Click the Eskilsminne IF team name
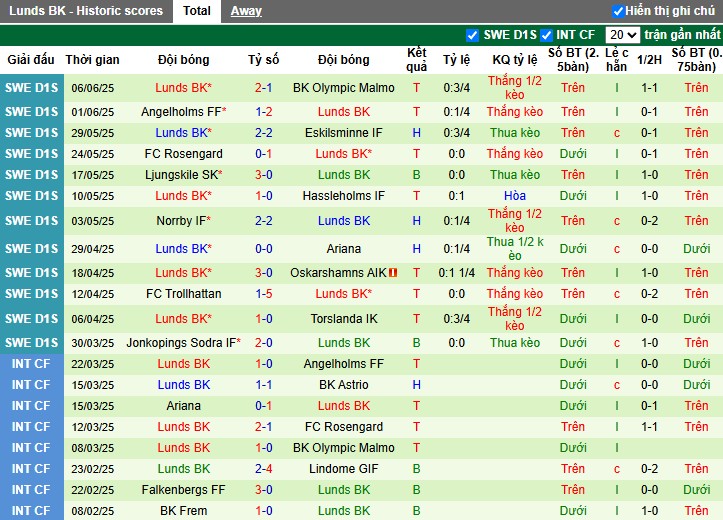The width and height of the screenshot is (723, 520). pos(344,133)
